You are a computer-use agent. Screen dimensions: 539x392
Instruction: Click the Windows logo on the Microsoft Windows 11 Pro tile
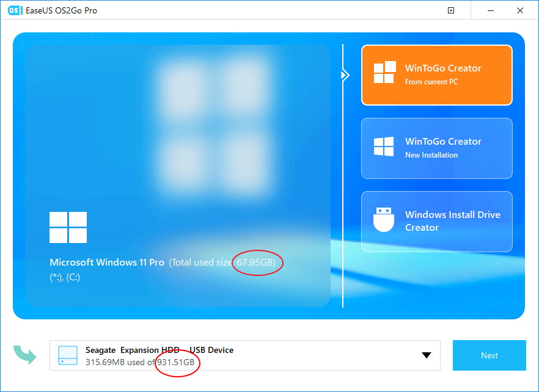pos(68,227)
